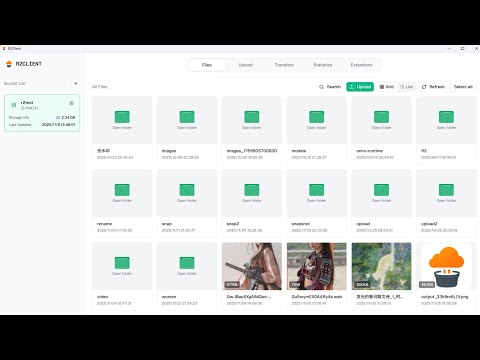The width and height of the screenshot is (480, 360).
Task: Open the snap folder icon
Action: tap(187, 190)
